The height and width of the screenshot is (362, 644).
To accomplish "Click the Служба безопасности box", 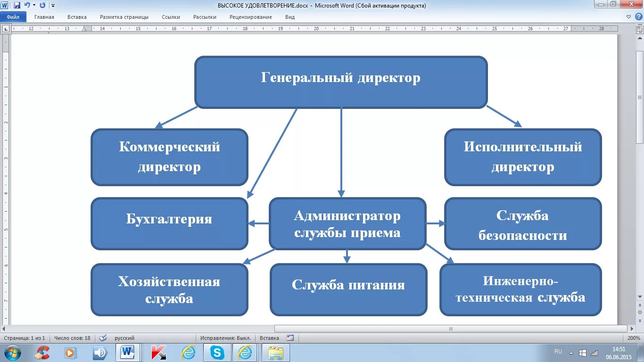I will pos(523,223).
